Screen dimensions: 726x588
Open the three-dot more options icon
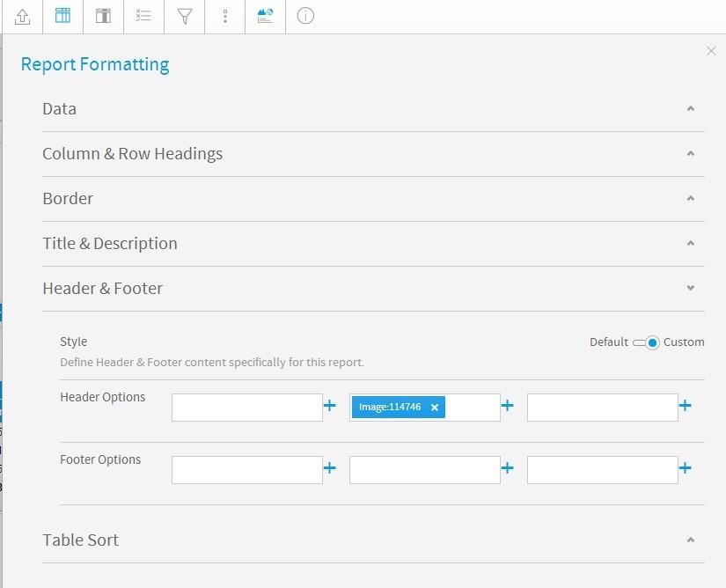[x=224, y=16]
